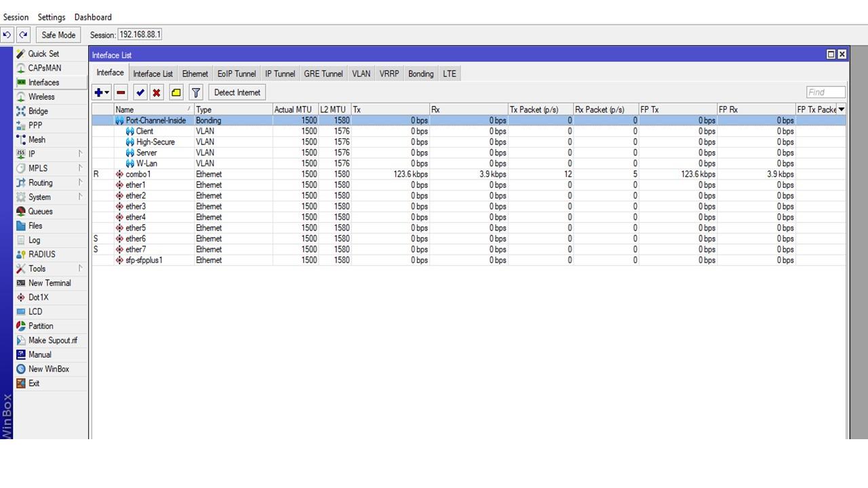Switch to Interface List tab

click(153, 74)
